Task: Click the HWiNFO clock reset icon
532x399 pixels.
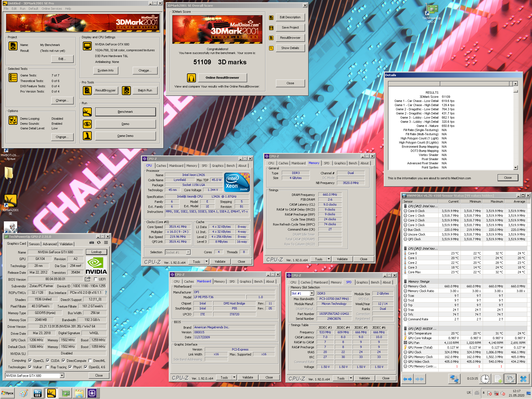Action: [485, 379]
